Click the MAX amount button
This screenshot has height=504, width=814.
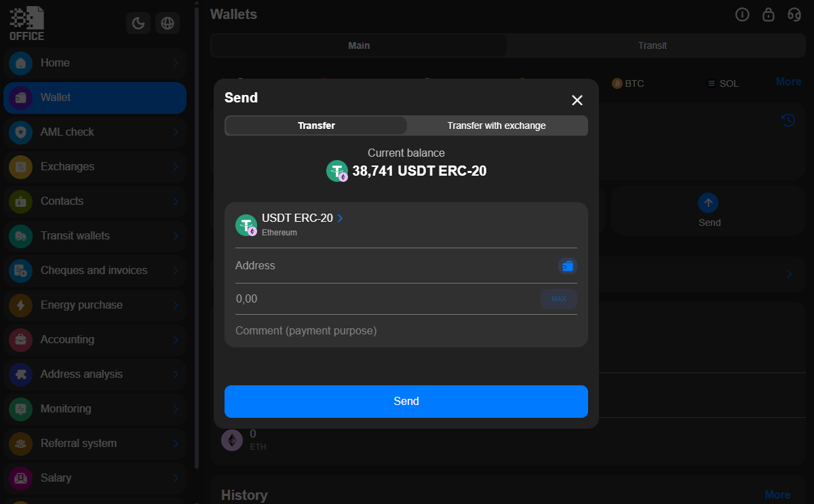click(558, 298)
